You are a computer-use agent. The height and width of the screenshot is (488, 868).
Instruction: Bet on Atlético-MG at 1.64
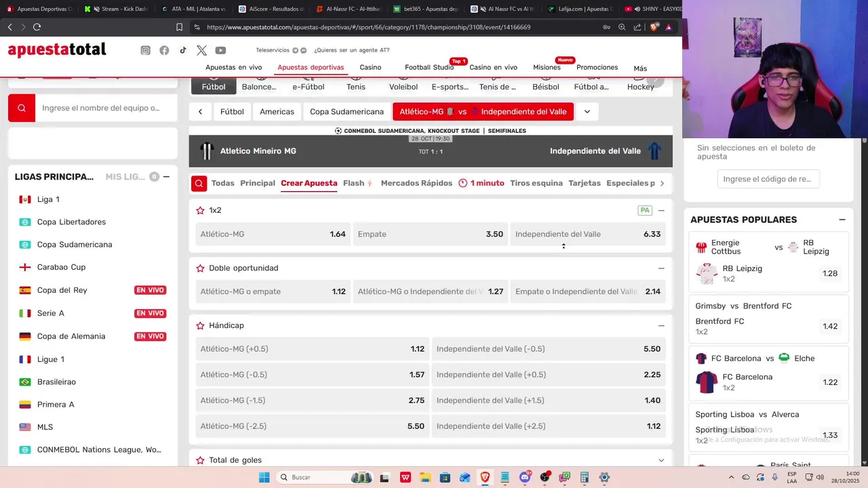pos(273,234)
